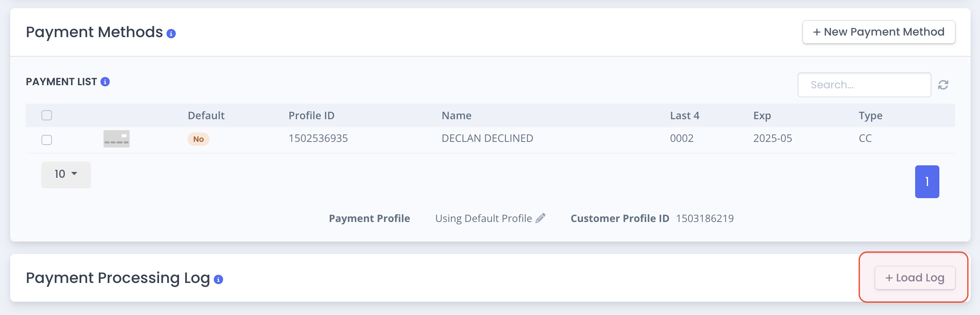Click profile ID 1502536935 in row
The width and height of the screenshot is (980, 315).
click(x=318, y=138)
